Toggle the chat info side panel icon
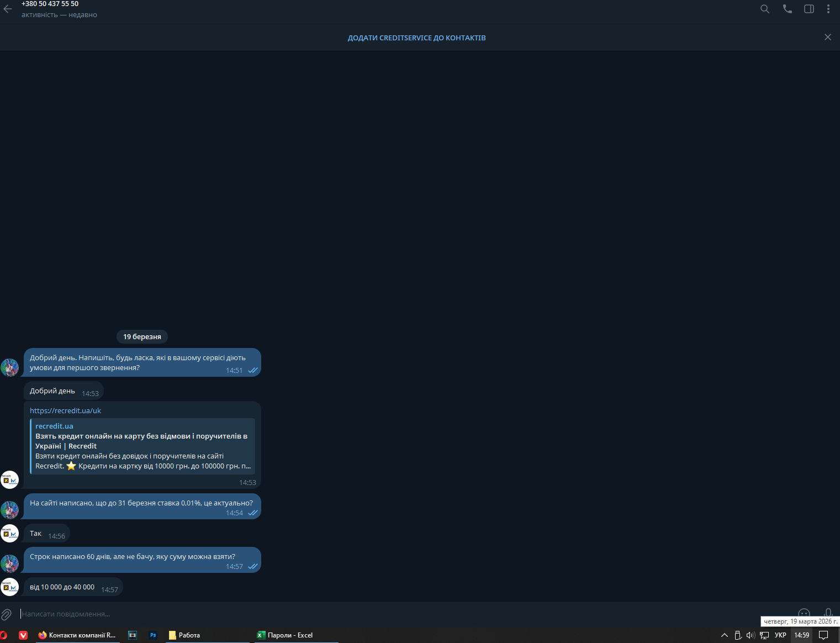 point(809,9)
